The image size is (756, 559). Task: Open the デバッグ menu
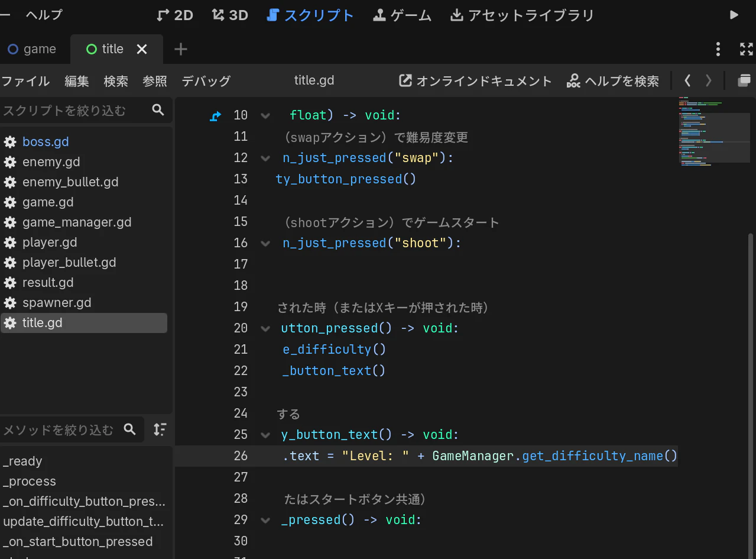pos(206,81)
